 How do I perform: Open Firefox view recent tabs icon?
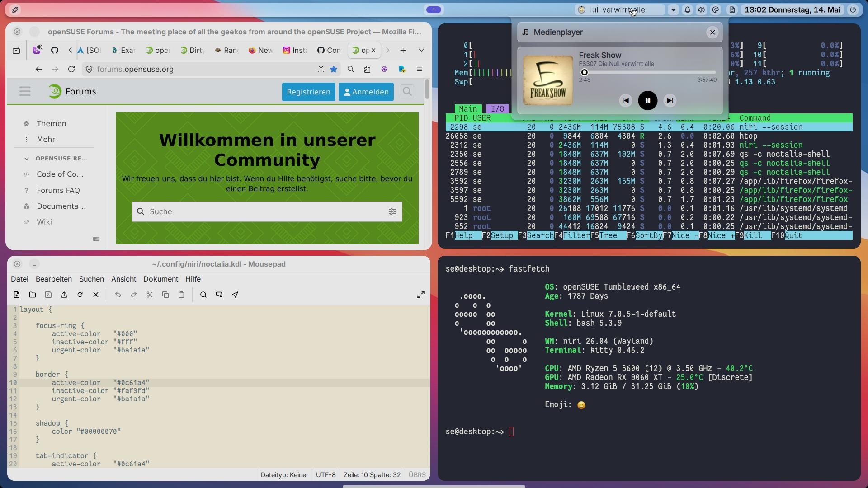(16, 50)
